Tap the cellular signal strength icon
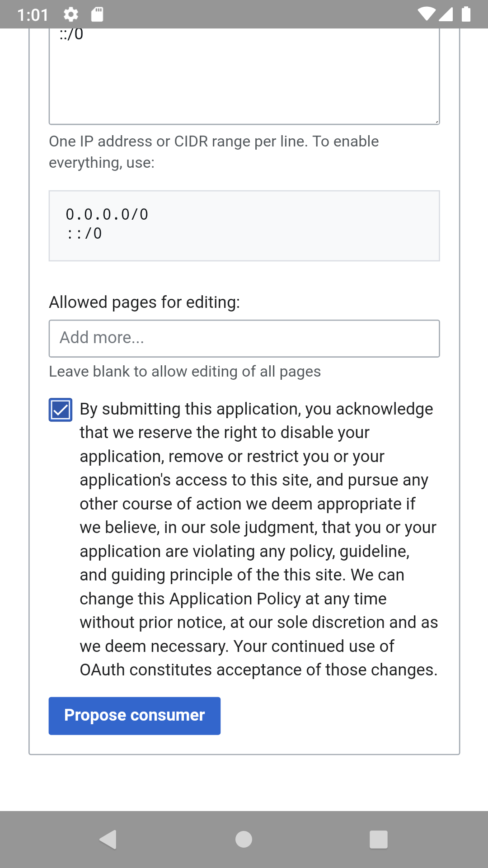Screen dimensions: 488x868 point(446,14)
